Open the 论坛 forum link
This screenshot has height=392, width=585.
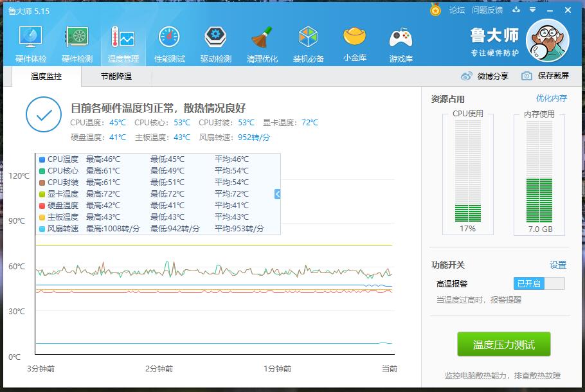(457, 10)
